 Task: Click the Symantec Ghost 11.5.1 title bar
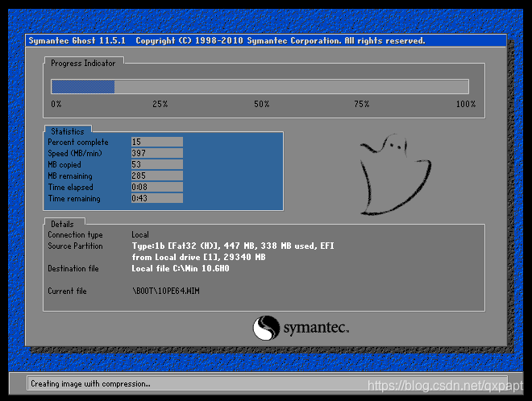coord(266,41)
